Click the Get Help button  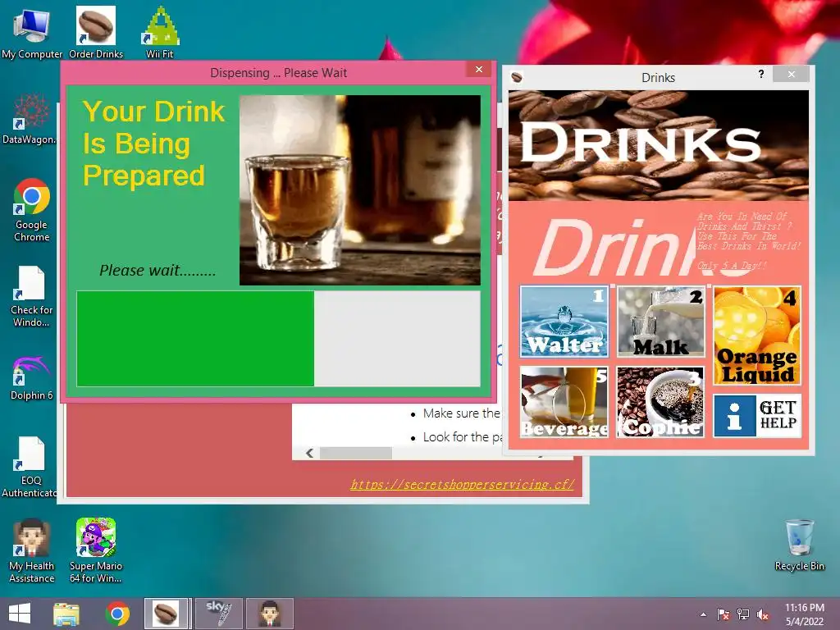click(x=757, y=416)
